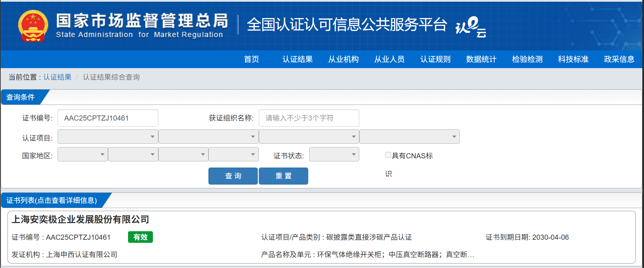The width and height of the screenshot is (644, 268).
Task: Open the 首页 menu item
Action: (x=252, y=59)
